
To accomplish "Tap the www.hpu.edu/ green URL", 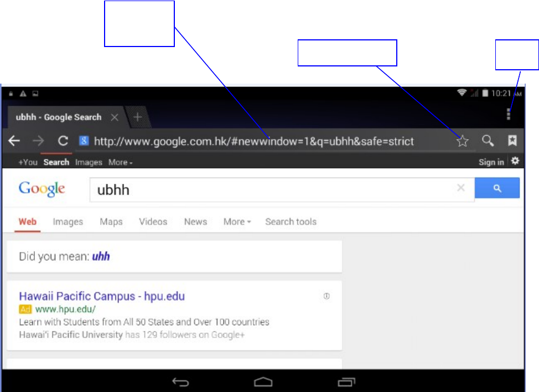I will click(65, 309).
